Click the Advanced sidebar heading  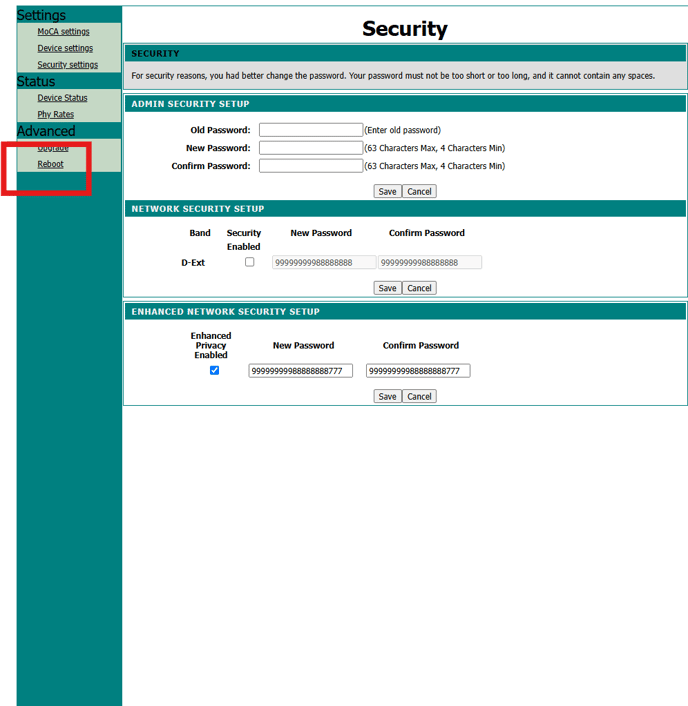coord(46,131)
